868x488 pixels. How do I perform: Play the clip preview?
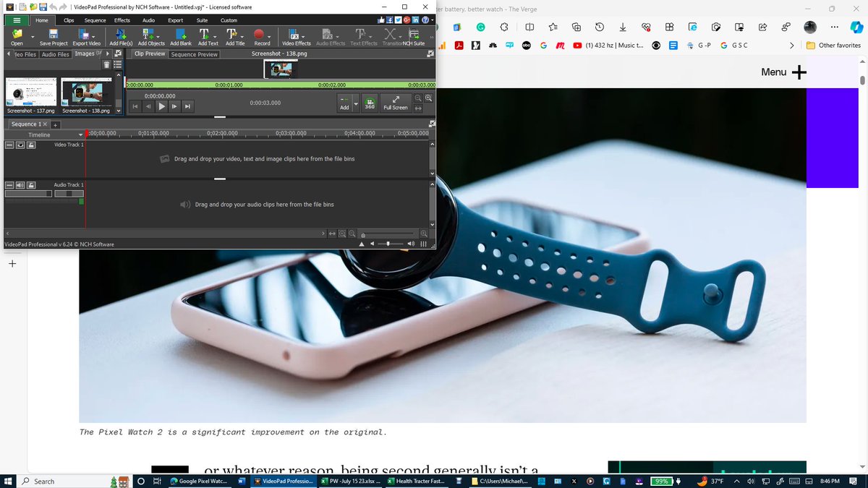pos(161,106)
